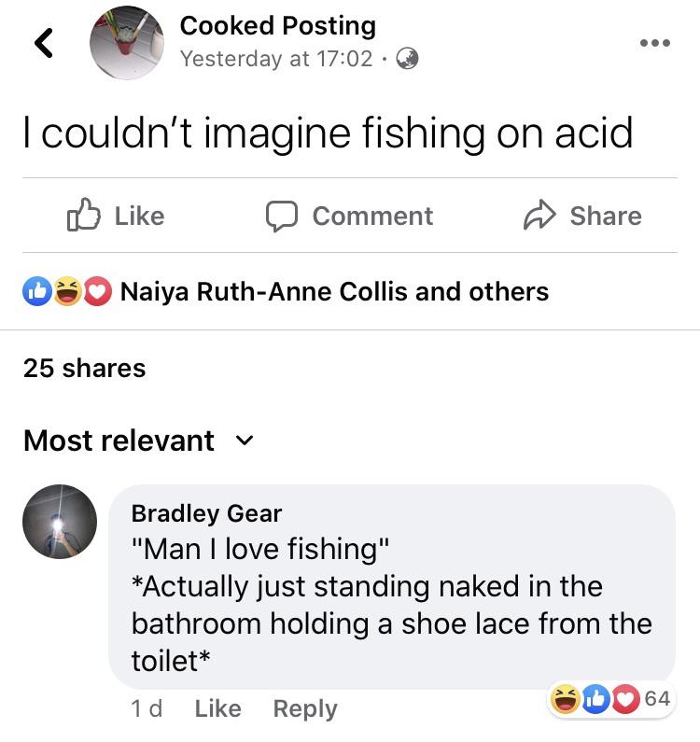Like Bradley Gear's comment

coord(217,708)
